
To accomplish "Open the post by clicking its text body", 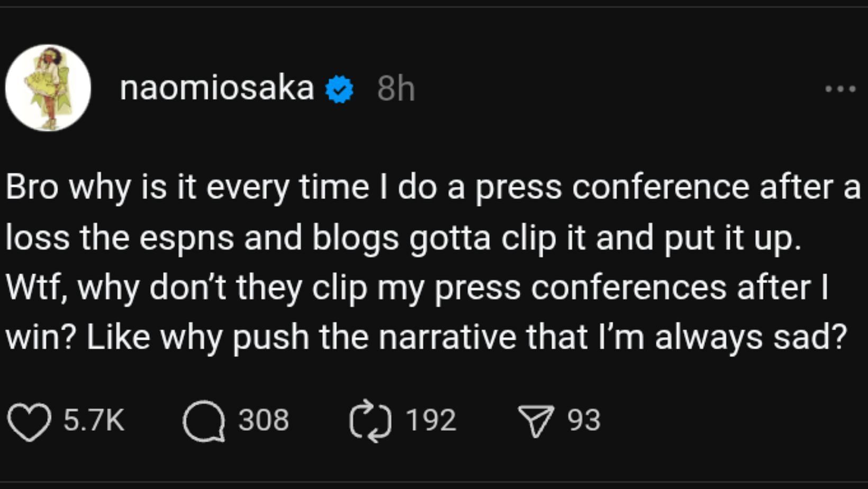I will pyautogui.click(x=423, y=262).
